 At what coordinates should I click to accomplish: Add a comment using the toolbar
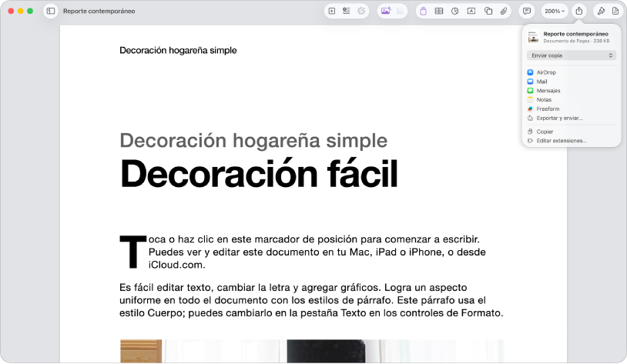pyautogui.click(x=527, y=12)
